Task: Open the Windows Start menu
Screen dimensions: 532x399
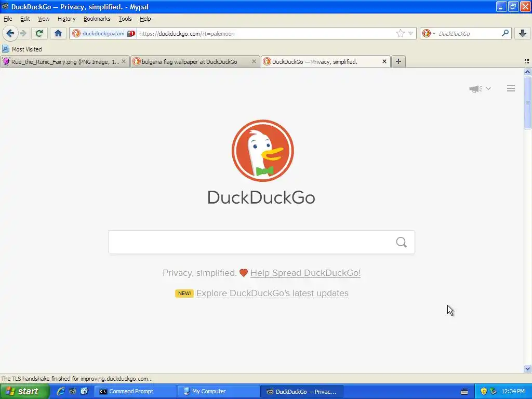Action: point(24,391)
